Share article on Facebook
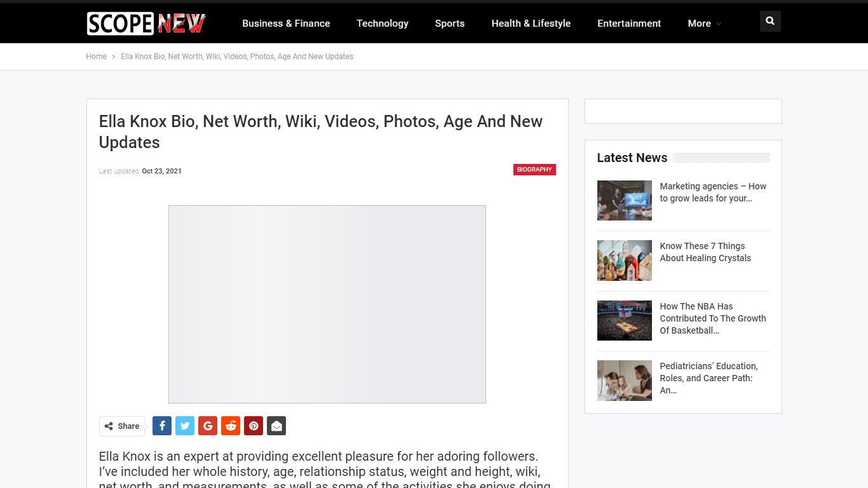 (x=162, y=426)
